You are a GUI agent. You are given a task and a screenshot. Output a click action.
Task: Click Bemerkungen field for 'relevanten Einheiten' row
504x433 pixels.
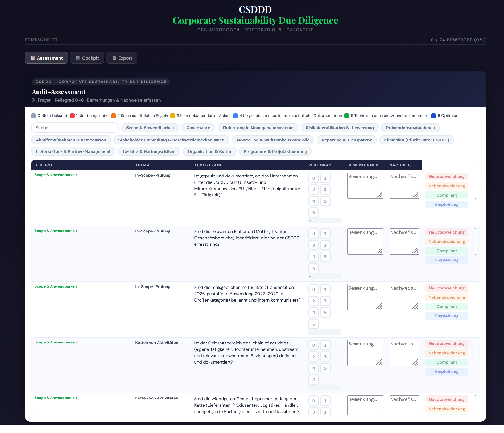click(365, 242)
